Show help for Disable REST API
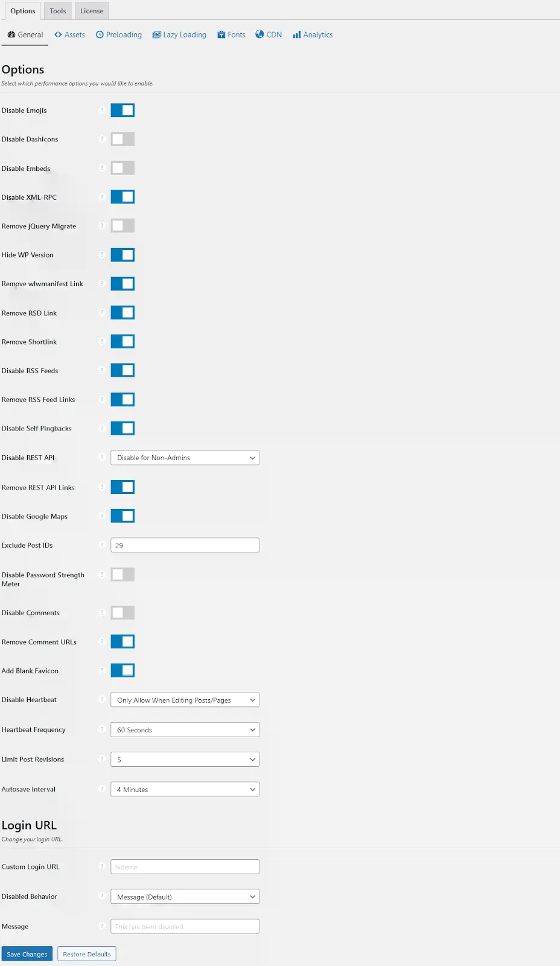This screenshot has width=560, height=966. click(x=101, y=457)
